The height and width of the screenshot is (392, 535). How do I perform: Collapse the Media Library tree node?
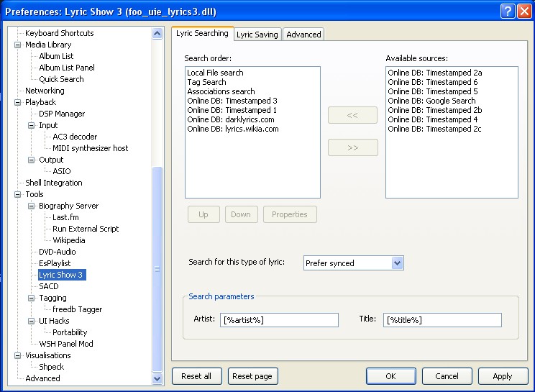pyautogui.click(x=18, y=45)
